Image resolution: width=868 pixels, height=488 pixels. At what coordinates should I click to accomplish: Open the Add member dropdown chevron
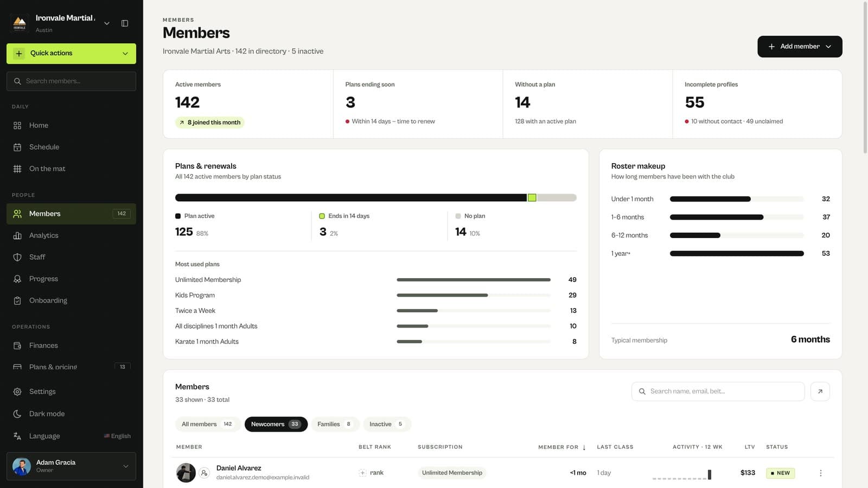[828, 47]
